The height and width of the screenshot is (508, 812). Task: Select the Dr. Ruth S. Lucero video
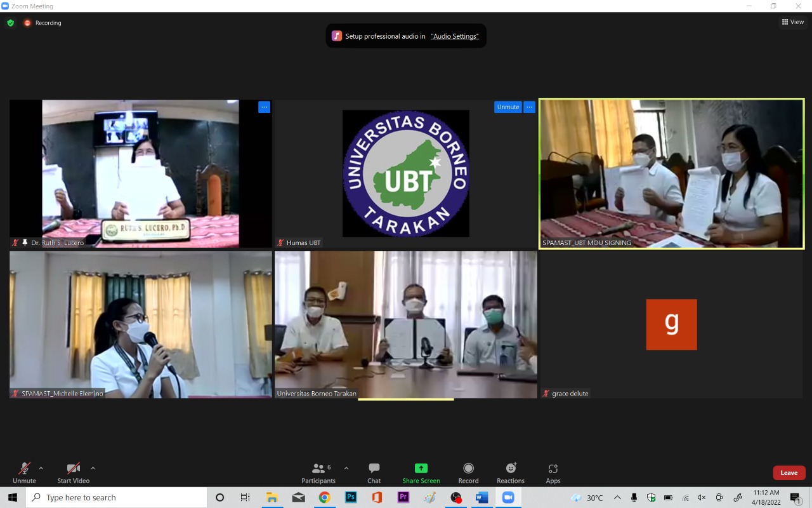(x=141, y=173)
